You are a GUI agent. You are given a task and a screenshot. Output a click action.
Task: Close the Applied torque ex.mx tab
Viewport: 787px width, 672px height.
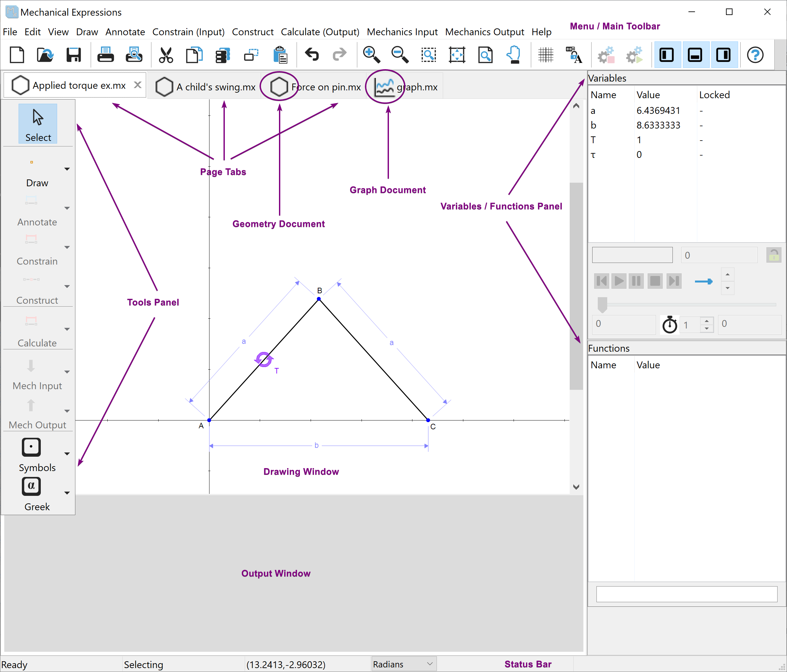pos(137,85)
